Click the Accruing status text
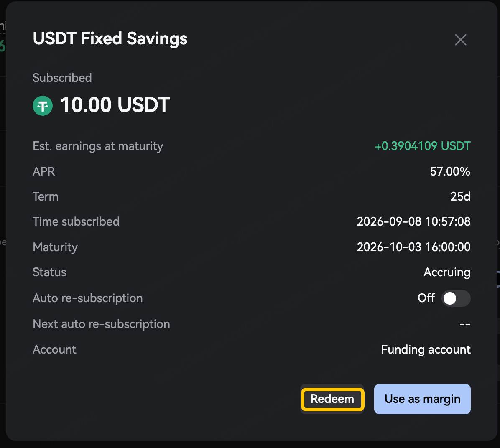The height and width of the screenshot is (448, 500). click(447, 272)
